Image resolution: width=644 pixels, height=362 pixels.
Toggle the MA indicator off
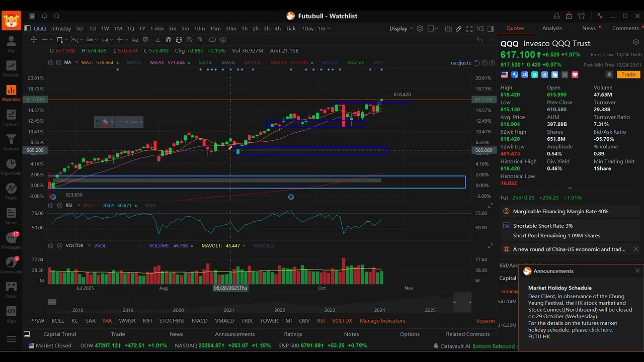point(107,321)
